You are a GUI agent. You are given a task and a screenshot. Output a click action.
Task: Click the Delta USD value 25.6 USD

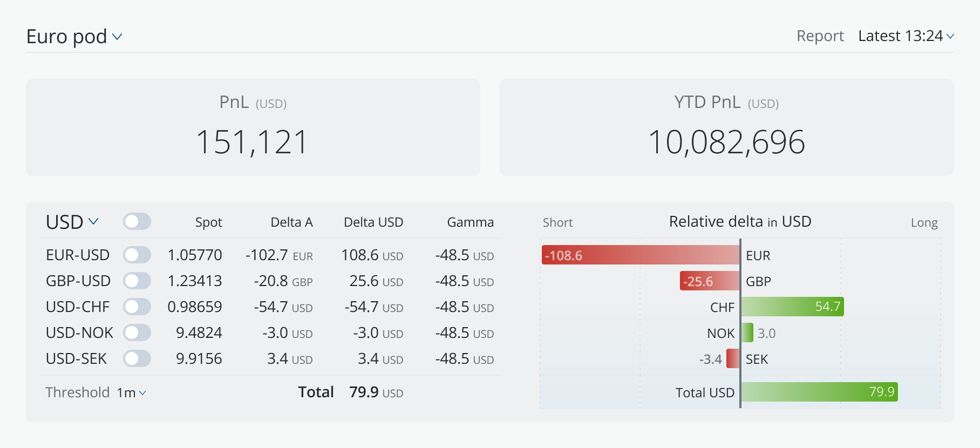tap(377, 281)
